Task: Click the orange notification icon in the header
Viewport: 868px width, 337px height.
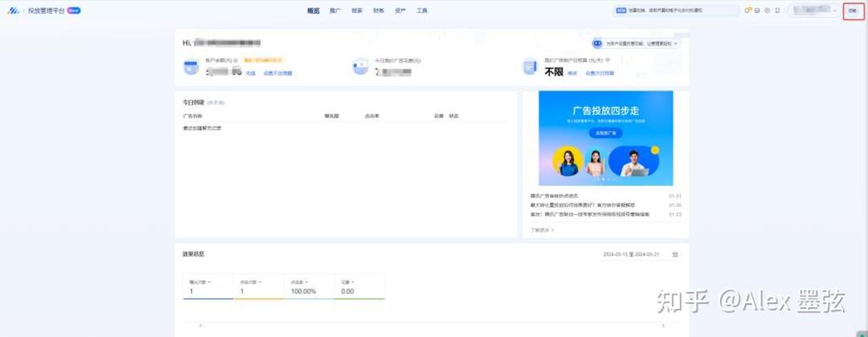Action: [749, 10]
